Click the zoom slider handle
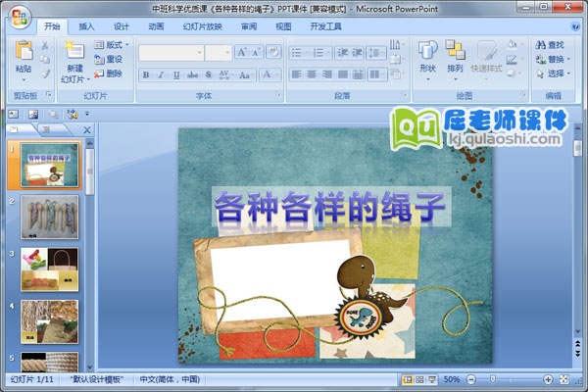Image resolution: width=588 pixels, height=392 pixels. pos(493,379)
